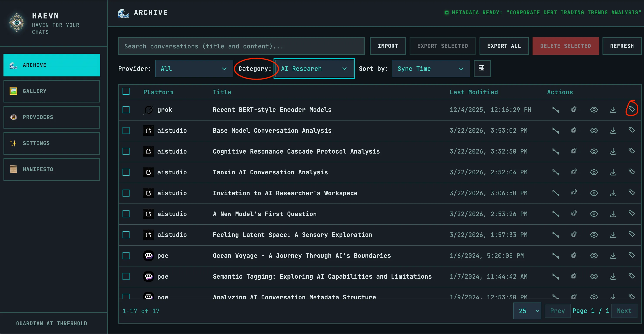Click diagonal line icon for Cognitive Resonance Cascade row

(556, 151)
